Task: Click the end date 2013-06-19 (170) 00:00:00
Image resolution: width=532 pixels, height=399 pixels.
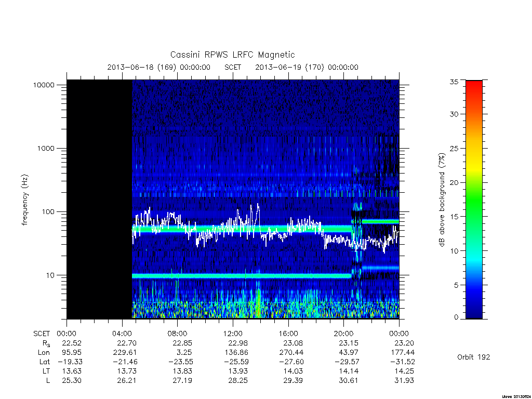Action: [x=307, y=67]
